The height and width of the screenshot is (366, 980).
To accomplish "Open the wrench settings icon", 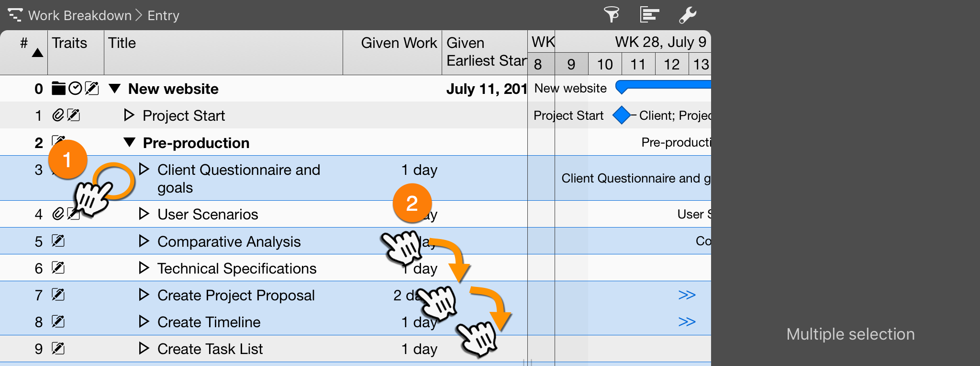I will [688, 15].
